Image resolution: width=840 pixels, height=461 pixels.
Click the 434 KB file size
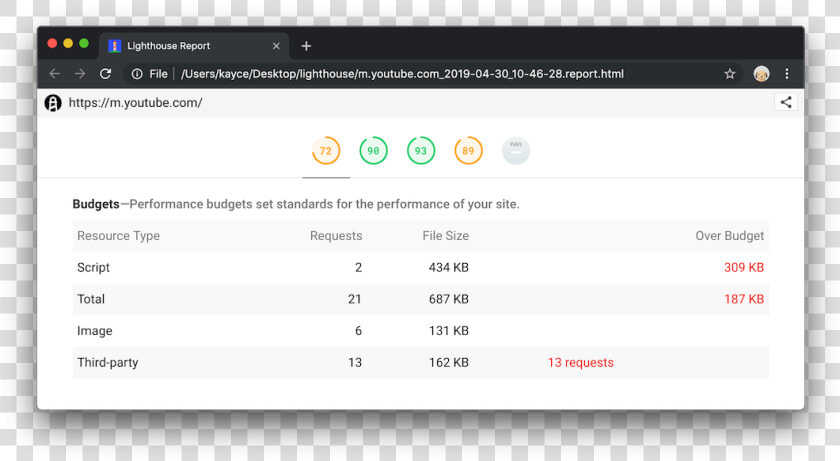(449, 267)
